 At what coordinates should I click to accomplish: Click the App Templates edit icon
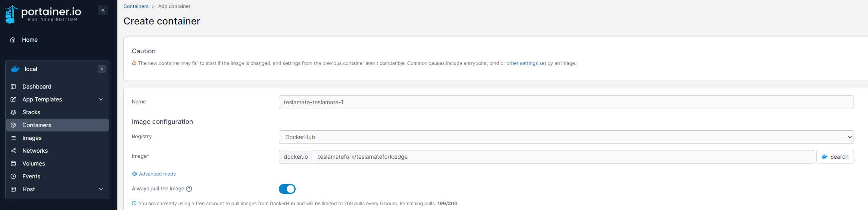click(x=13, y=99)
